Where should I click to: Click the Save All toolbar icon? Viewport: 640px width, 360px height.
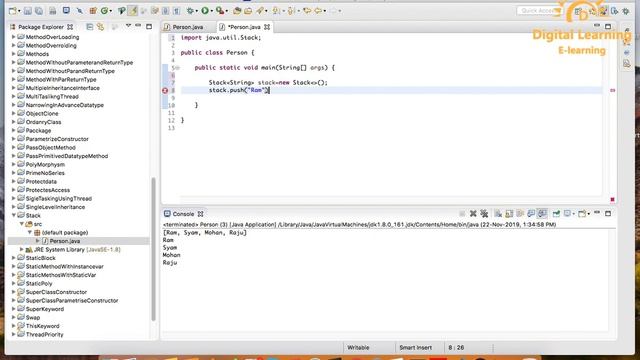coord(39,11)
